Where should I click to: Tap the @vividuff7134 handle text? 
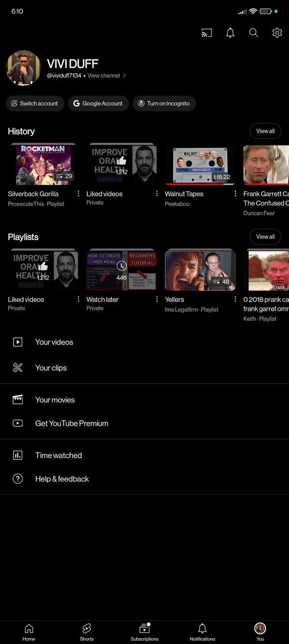tap(64, 76)
